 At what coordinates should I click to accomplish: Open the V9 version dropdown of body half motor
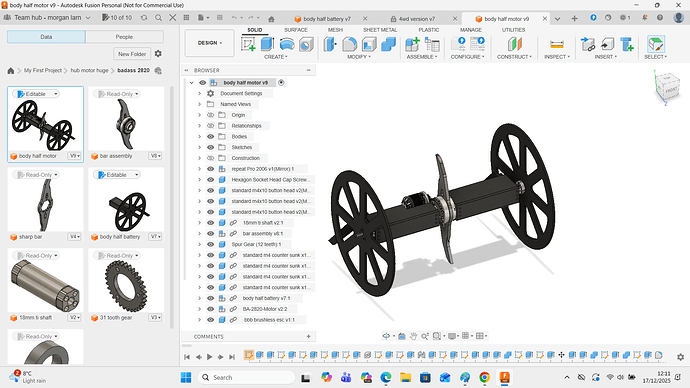(x=75, y=156)
